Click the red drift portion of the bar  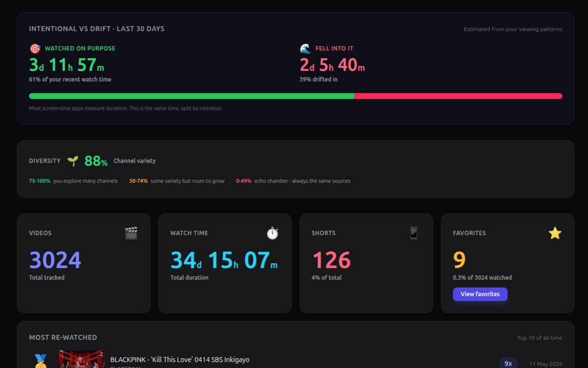458,96
